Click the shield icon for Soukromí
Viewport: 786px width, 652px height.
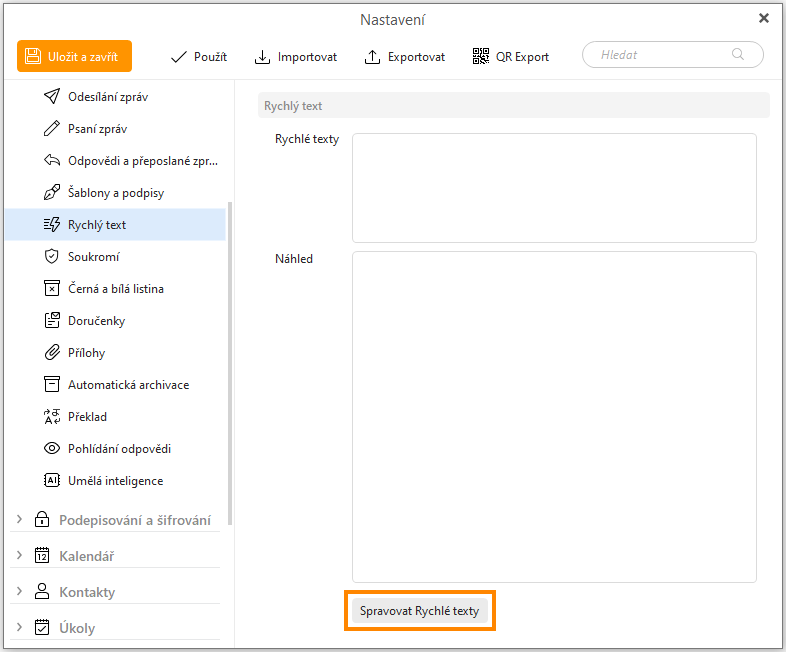point(52,257)
